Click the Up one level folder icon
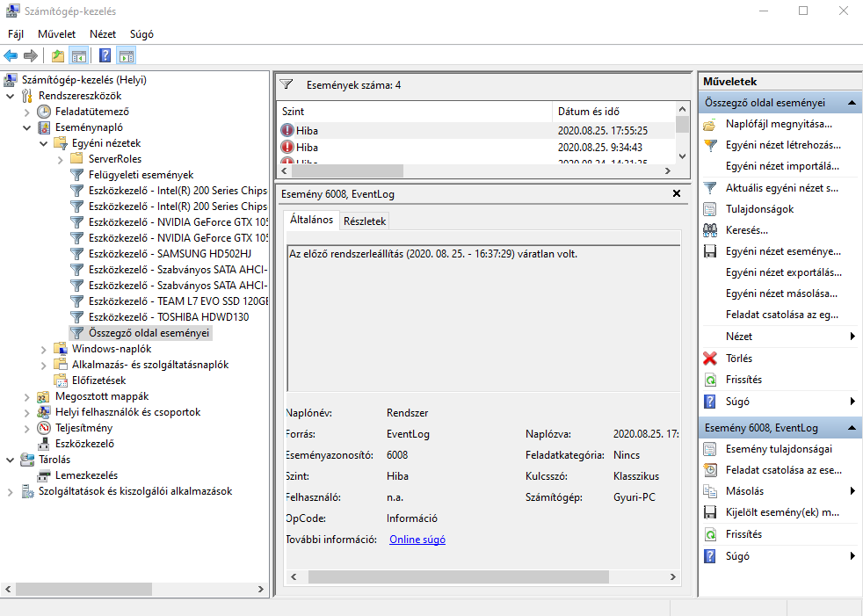This screenshot has width=863, height=616. click(x=58, y=55)
